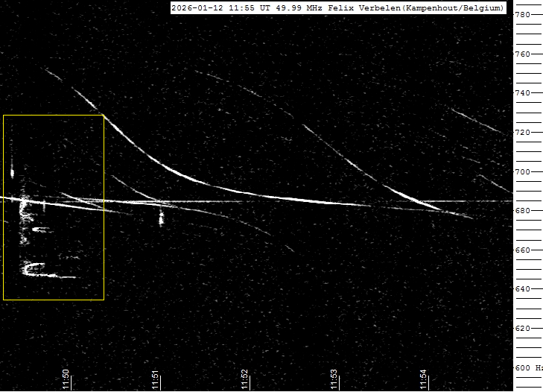Select the 49.99 MHz frequency text

pos(287,8)
